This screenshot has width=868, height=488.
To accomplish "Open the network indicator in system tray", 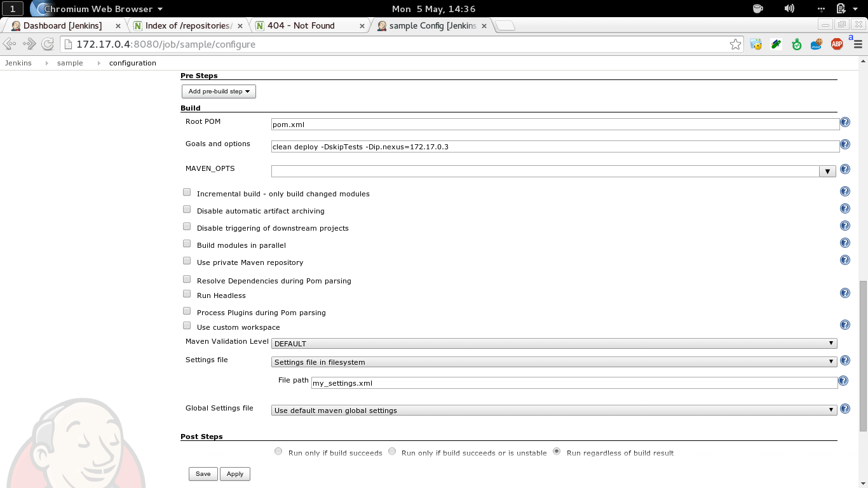I will click(x=821, y=8).
